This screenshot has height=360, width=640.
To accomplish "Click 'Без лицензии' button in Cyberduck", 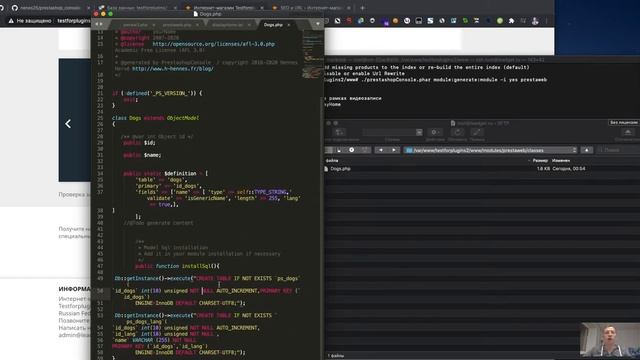I will (x=623, y=122).
